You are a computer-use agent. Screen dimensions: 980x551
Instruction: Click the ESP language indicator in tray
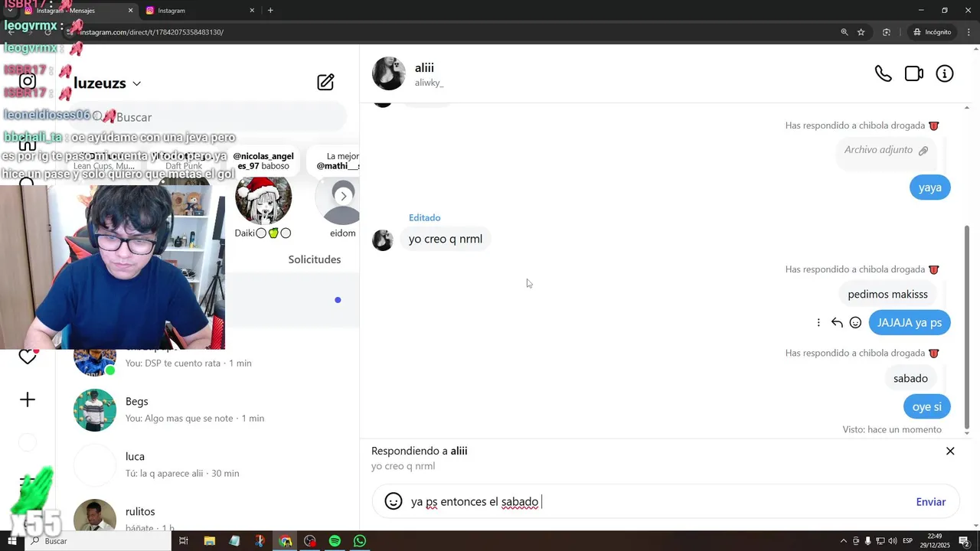[x=907, y=541]
